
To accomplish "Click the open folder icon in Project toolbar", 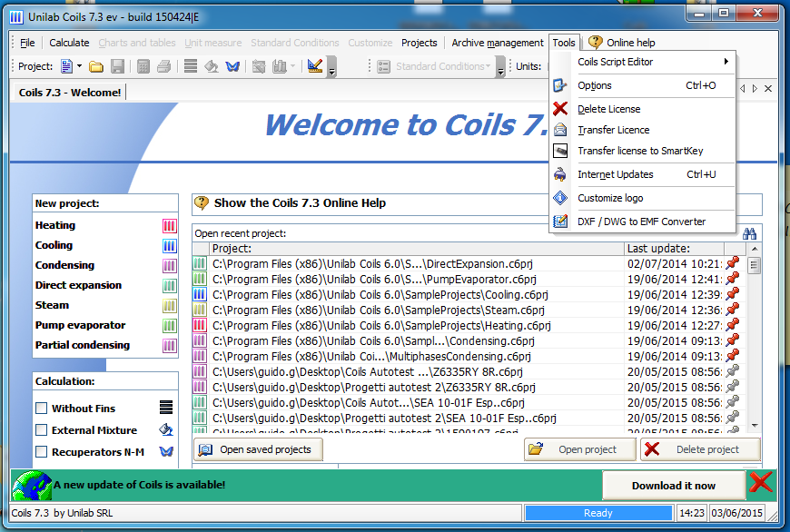I will point(95,66).
